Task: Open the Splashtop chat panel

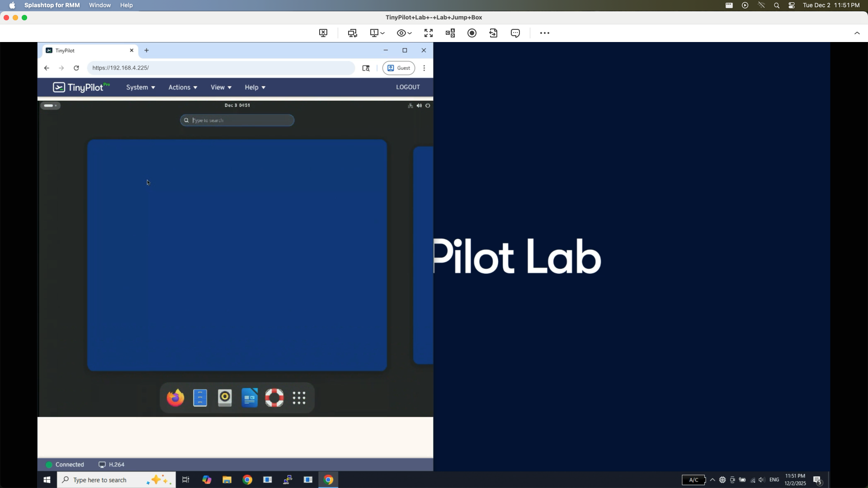Action: [x=515, y=33]
